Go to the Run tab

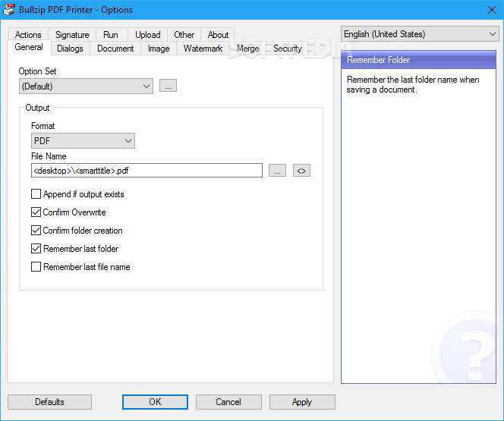tap(111, 34)
